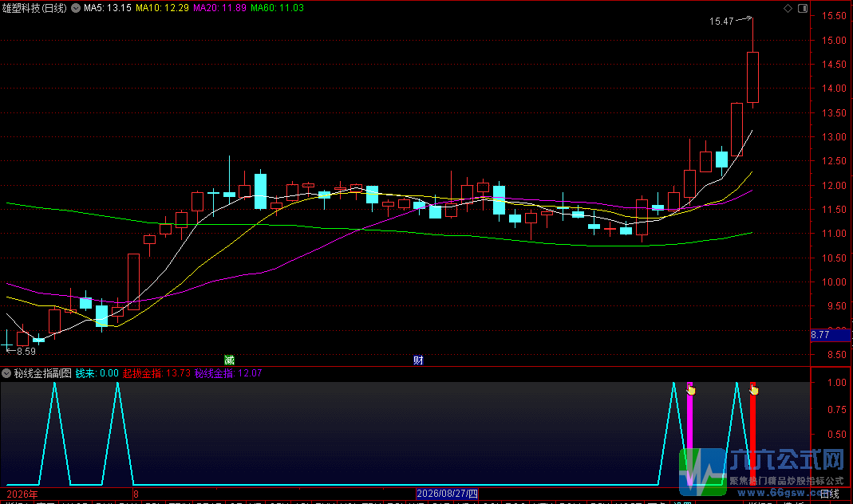Viewport: 853px width, 504px height.
Task: Click the 2026/08/27/四 date label
Action: [x=447, y=494]
